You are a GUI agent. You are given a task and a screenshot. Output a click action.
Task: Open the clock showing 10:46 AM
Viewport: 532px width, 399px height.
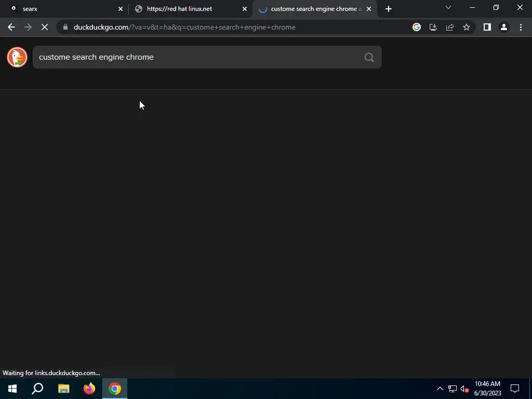487,389
